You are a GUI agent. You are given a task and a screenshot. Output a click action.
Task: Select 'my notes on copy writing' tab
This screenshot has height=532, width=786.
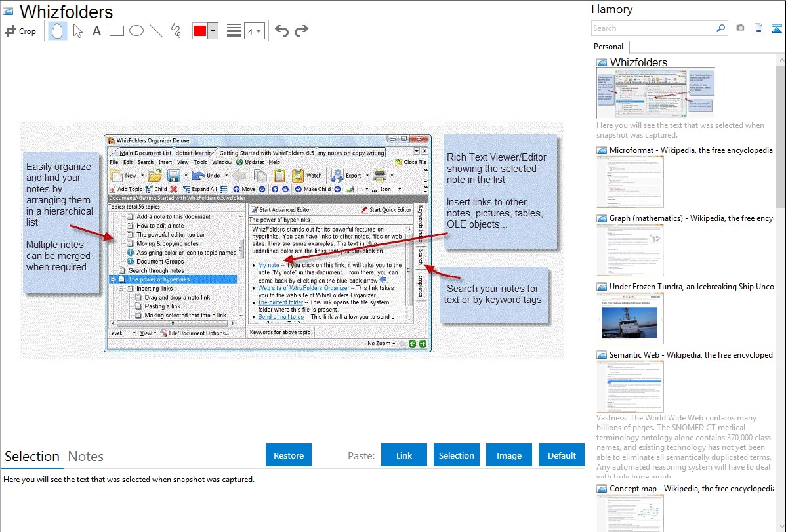[351, 153]
